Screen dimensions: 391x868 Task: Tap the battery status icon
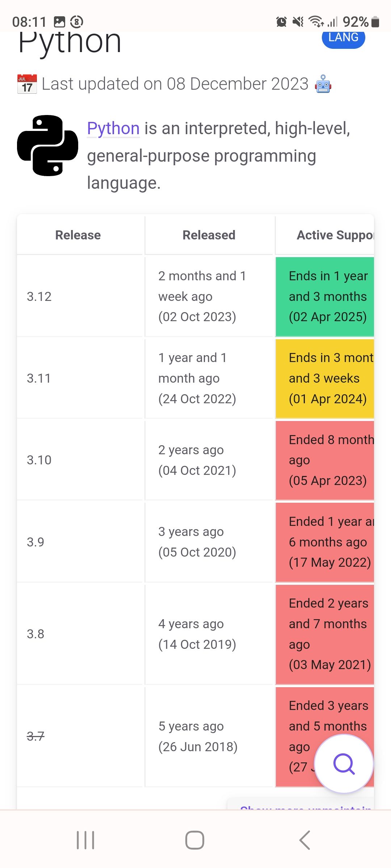tap(375, 22)
